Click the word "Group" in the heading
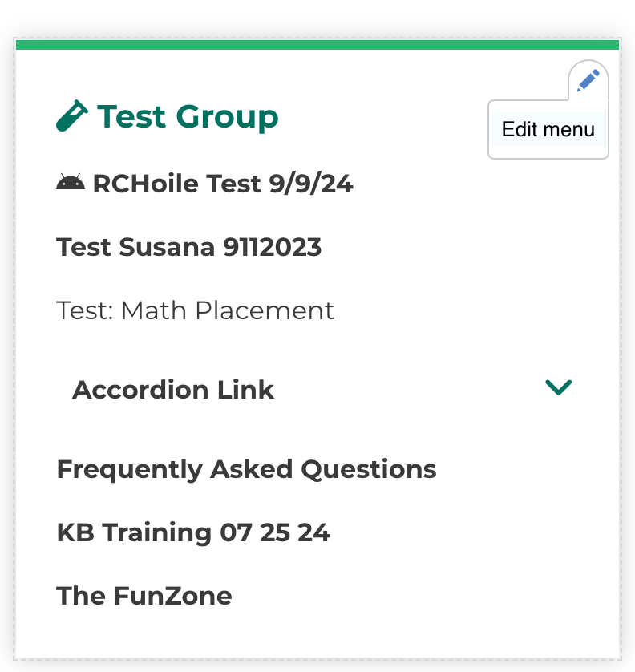The height and width of the screenshot is (672, 635). (x=228, y=117)
